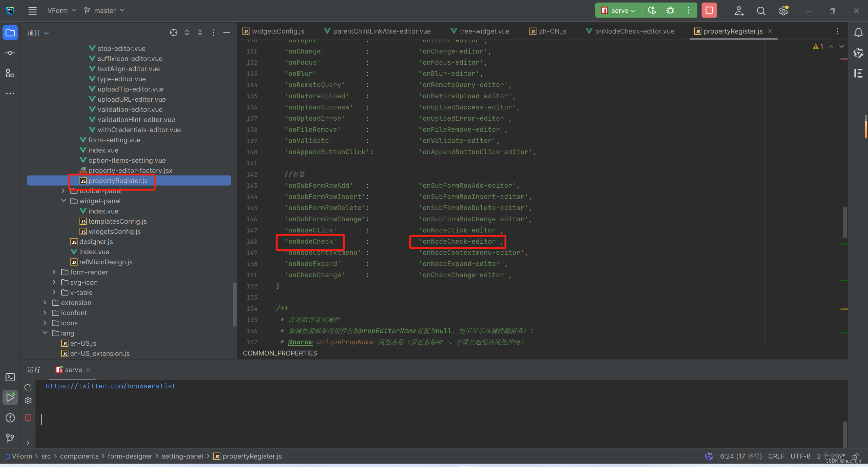Open the Structure tool window icon

tap(10, 73)
